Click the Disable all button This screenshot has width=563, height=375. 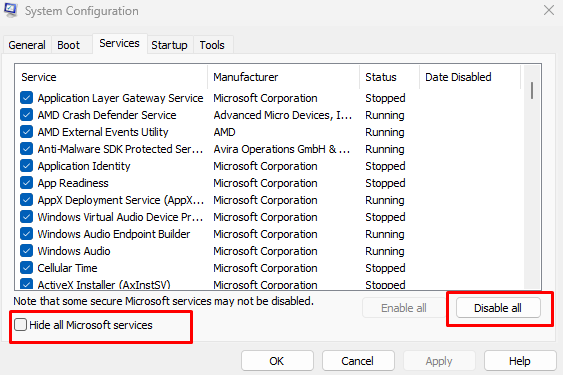tap(498, 308)
